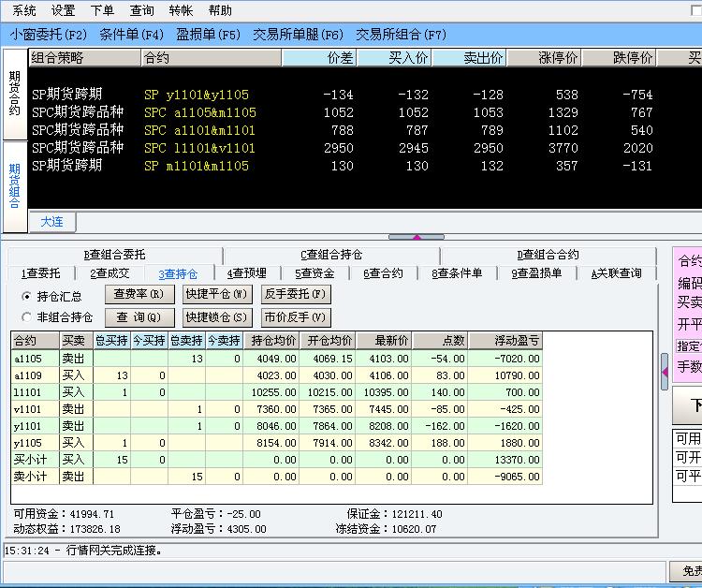Open 小窗委托 (F2) toolbar item

pyautogui.click(x=49, y=35)
